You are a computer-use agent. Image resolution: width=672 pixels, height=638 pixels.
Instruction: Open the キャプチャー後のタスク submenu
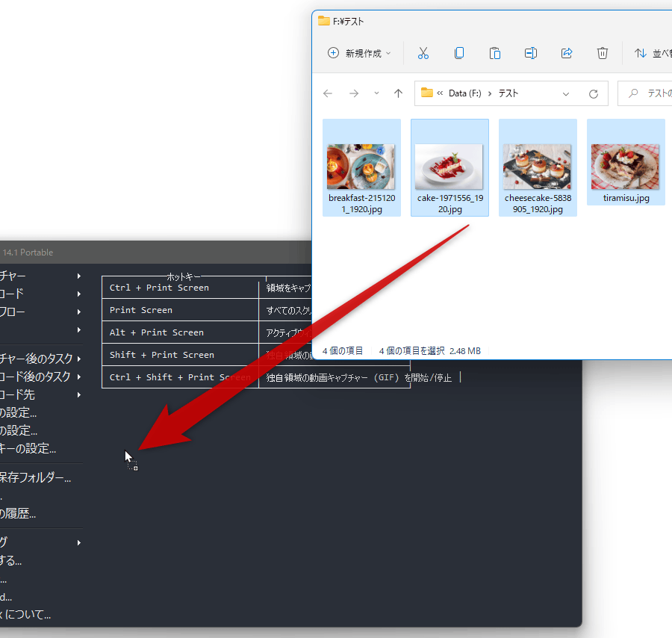pos(41,359)
